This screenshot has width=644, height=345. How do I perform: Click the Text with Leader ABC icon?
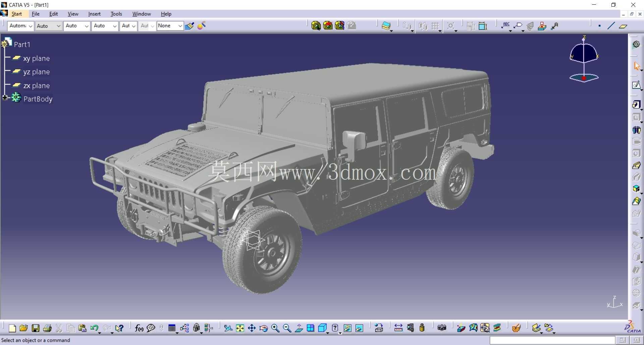click(505, 26)
